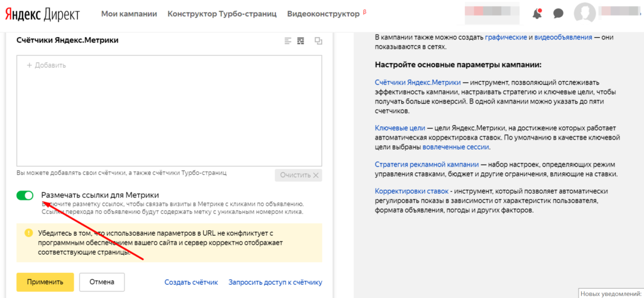This screenshot has height=298, width=644.
Task: Open the notifications bell
Action: coord(536,14)
